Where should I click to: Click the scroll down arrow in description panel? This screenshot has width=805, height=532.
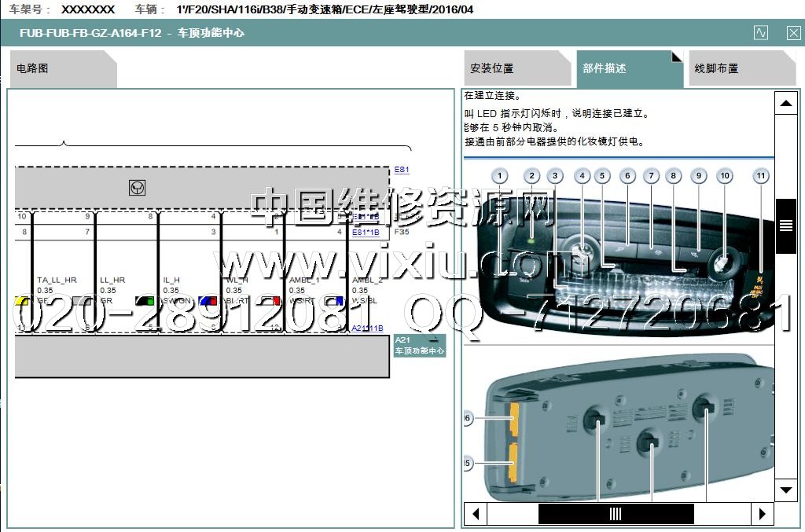(785, 490)
